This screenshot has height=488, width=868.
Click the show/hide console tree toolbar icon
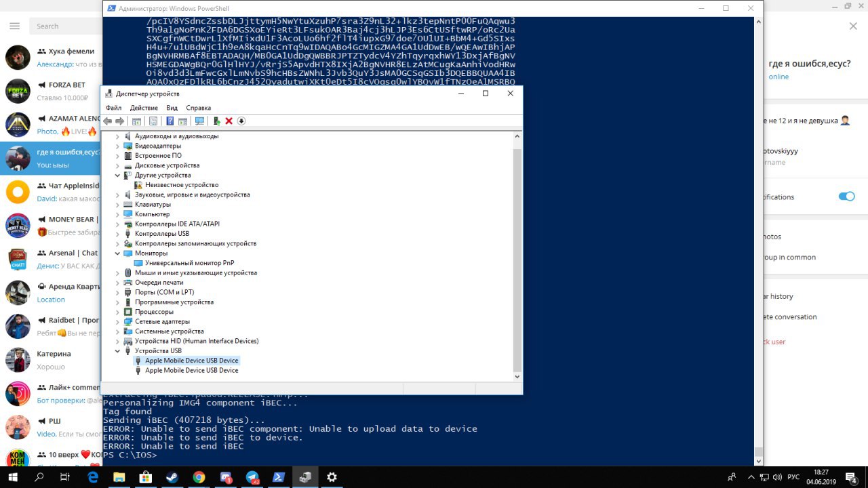click(136, 121)
